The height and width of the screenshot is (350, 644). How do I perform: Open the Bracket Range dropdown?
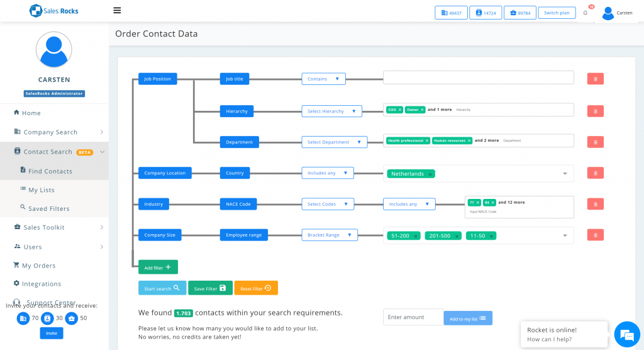330,235
